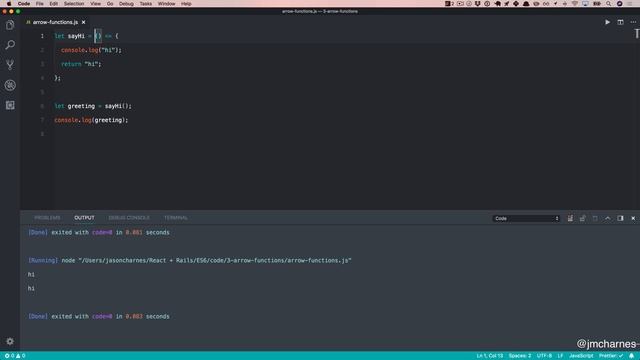
Task: Maximize the panel with the chevron up
Action: pos(608,218)
